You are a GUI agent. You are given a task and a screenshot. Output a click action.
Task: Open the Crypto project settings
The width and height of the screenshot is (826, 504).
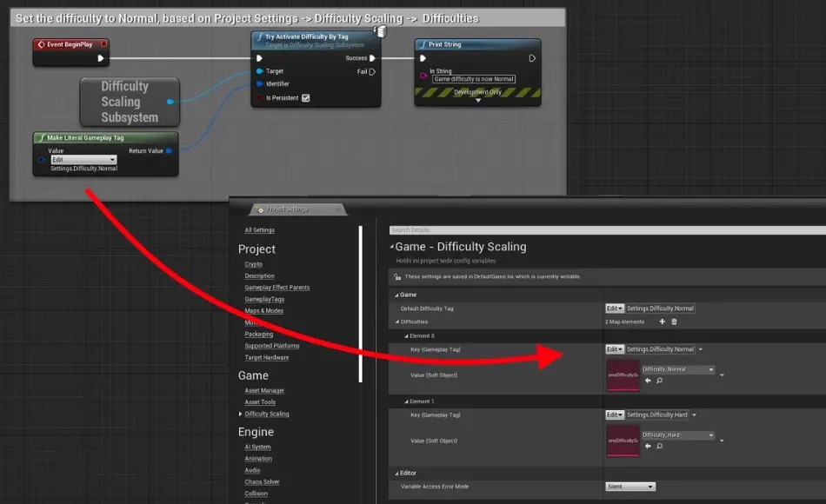coord(253,264)
